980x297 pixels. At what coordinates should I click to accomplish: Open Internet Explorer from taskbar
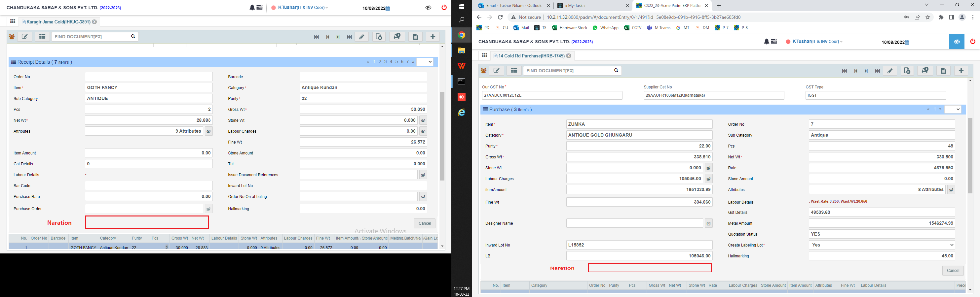pos(462,113)
